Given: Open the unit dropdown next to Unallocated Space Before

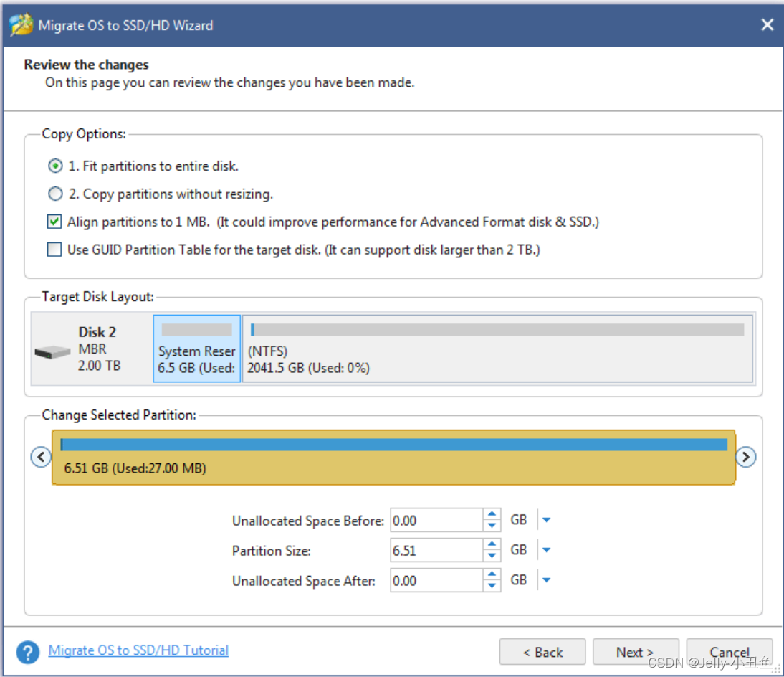Looking at the screenshot, I should (x=545, y=520).
